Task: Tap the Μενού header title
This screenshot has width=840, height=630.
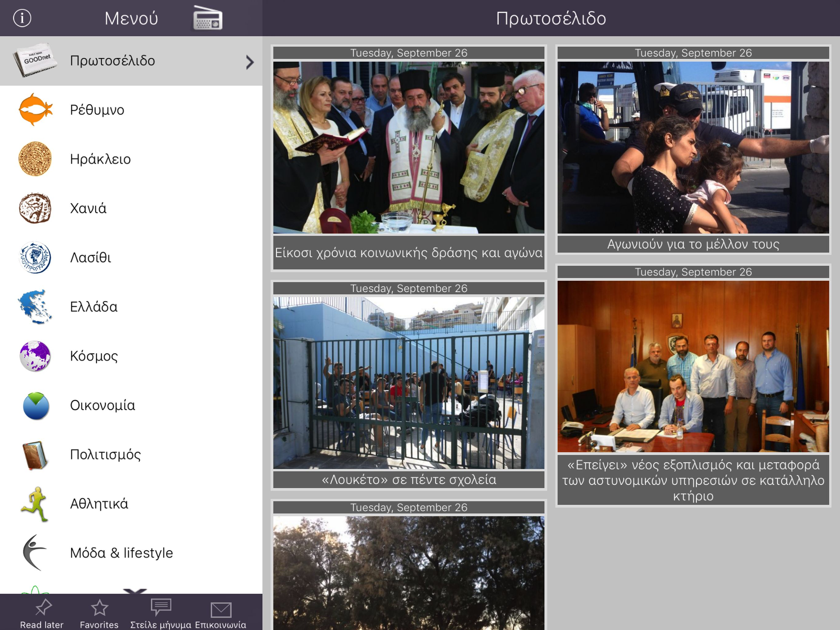Action: [131, 18]
